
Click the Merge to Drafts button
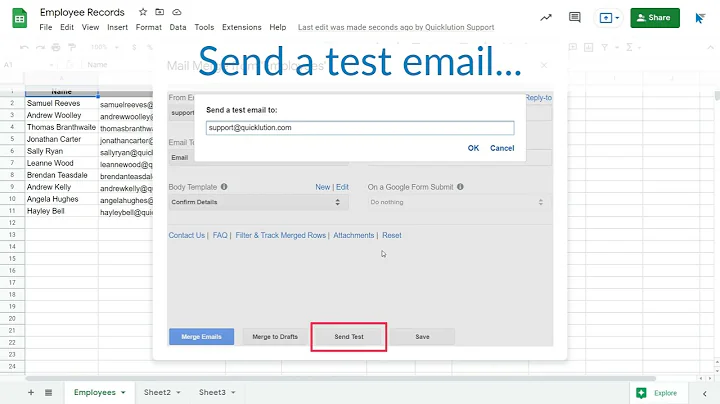275,337
